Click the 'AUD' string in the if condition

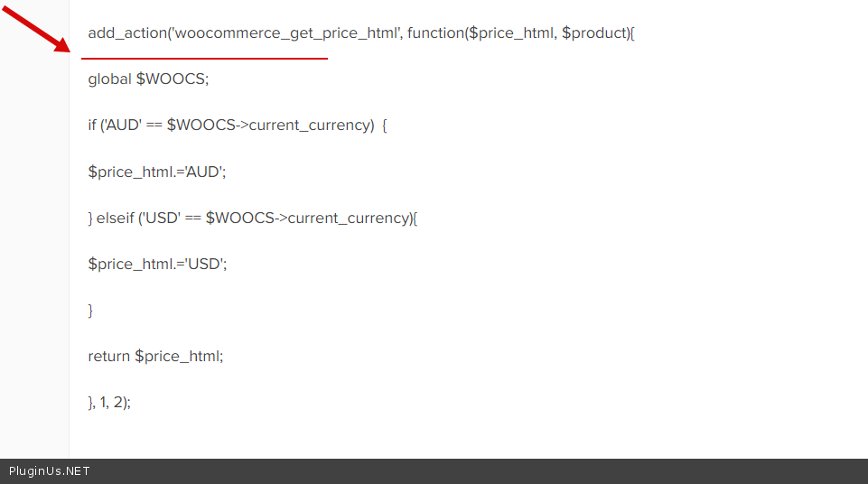pyautogui.click(x=120, y=126)
